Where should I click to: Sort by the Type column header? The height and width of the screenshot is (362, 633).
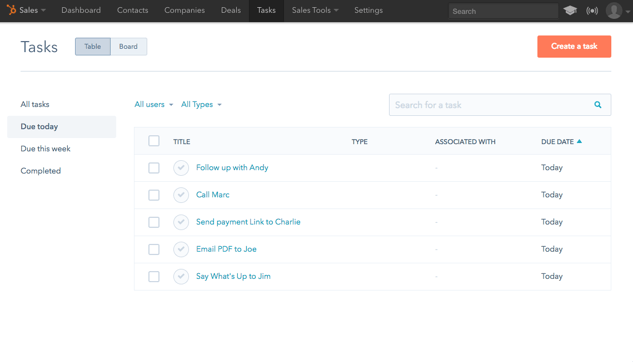click(x=359, y=142)
